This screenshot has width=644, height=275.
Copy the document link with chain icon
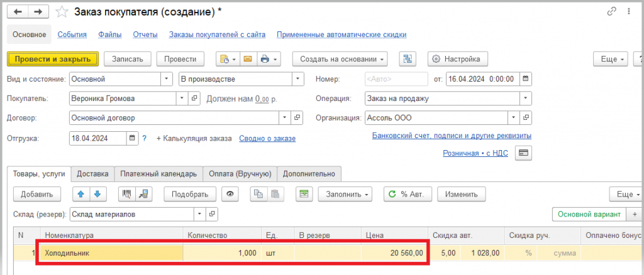pyautogui.click(x=611, y=12)
